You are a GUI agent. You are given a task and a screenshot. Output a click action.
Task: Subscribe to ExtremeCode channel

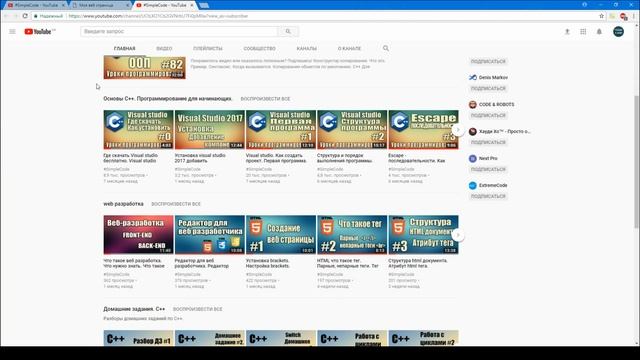[x=488, y=196]
